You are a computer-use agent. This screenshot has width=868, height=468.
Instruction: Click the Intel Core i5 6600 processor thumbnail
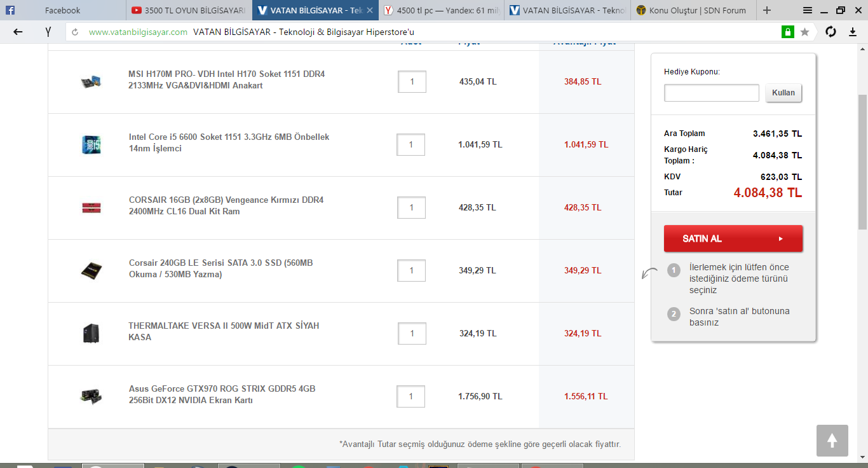[91, 144]
